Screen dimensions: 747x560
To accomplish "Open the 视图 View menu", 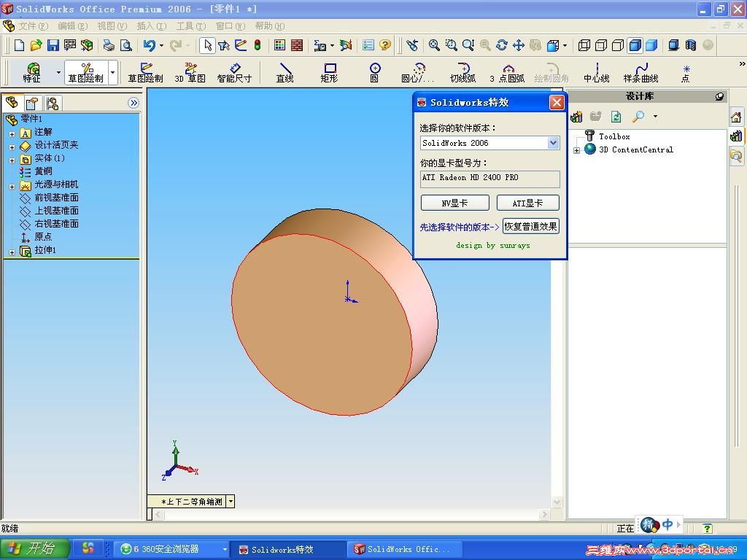I will [112, 26].
